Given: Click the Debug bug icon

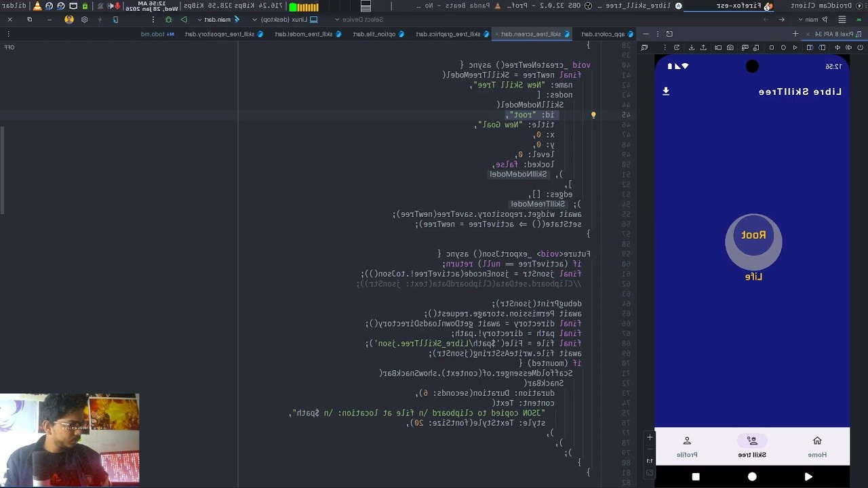Looking at the screenshot, I should pyautogui.click(x=168, y=19).
